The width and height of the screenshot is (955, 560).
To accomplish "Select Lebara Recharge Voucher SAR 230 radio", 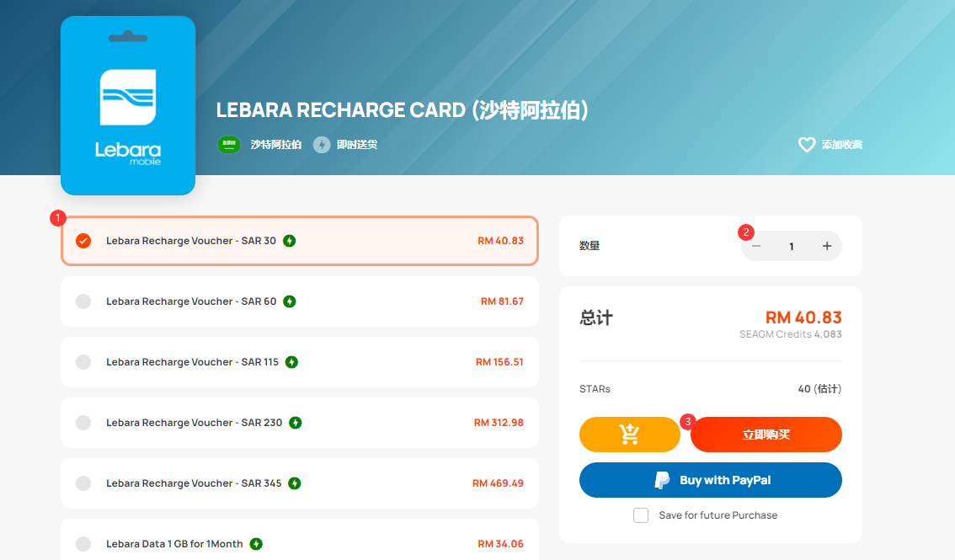I will tap(83, 423).
